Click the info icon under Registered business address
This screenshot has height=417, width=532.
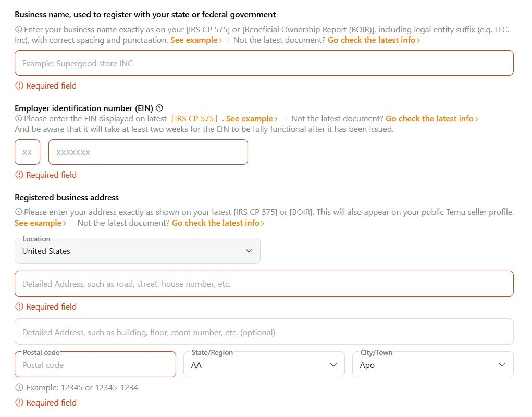coord(18,212)
